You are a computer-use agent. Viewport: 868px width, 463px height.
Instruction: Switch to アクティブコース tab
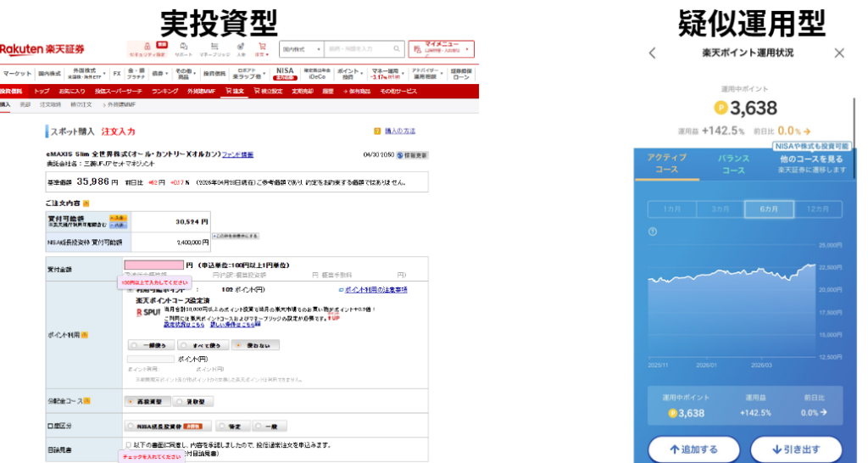(666, 164)
